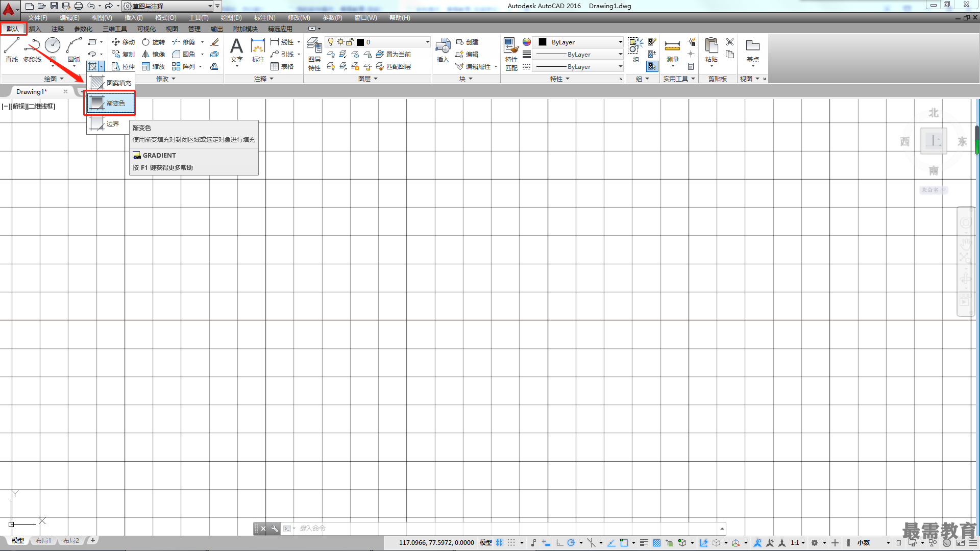Choose Gradient (渐变色) from the hatch menu
This screenshot has height=551, width=980.
110,103
